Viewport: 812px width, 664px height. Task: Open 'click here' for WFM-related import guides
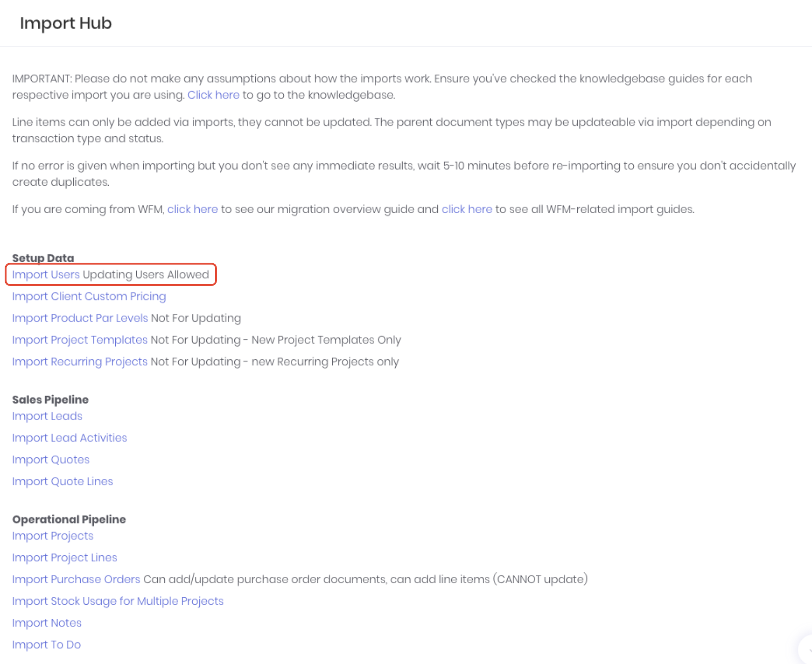pos(467,210)
